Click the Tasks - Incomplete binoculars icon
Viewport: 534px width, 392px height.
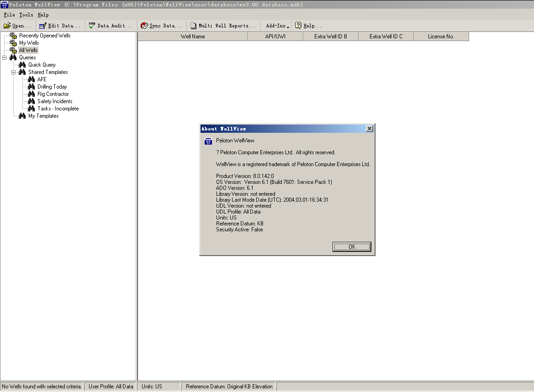(x=32, y=109)
